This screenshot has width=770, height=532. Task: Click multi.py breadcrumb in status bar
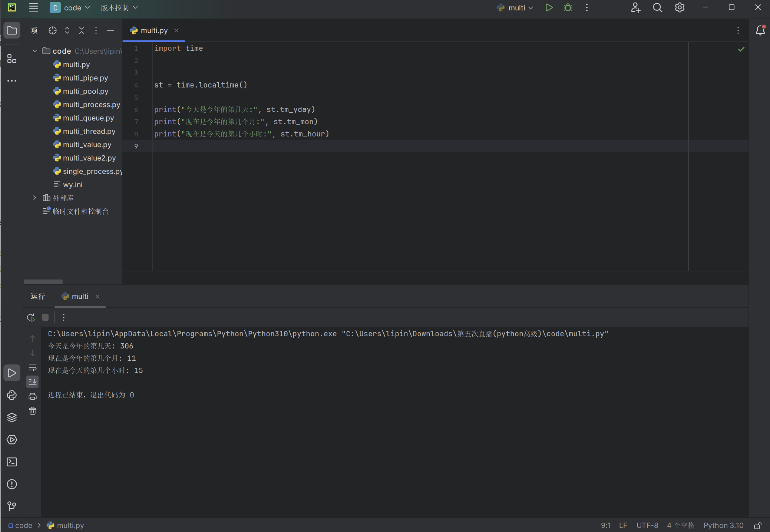click(x=66, y=525)
